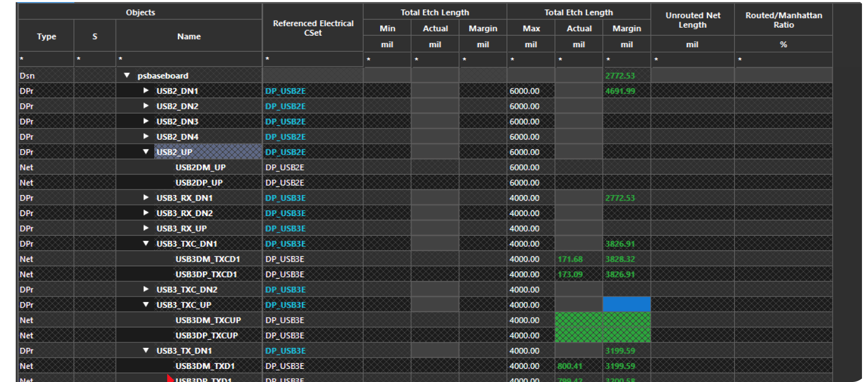
Task: Expand USB3_RX_DN1 pair members
Action: point(146,198)
